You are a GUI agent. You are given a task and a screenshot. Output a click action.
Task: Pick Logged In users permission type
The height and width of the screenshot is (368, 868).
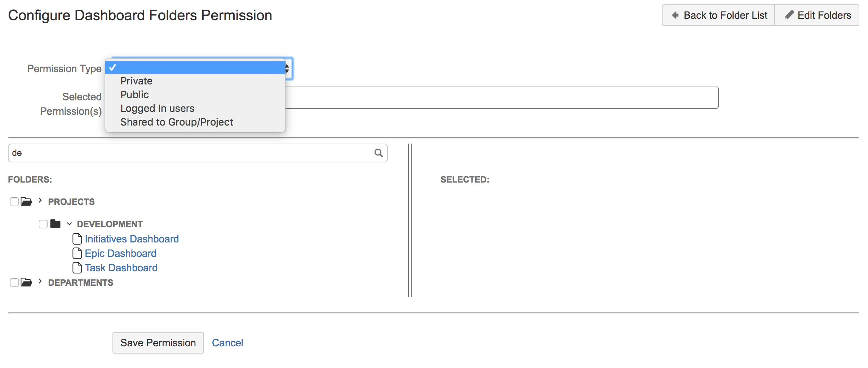click(x=157, y=108)
